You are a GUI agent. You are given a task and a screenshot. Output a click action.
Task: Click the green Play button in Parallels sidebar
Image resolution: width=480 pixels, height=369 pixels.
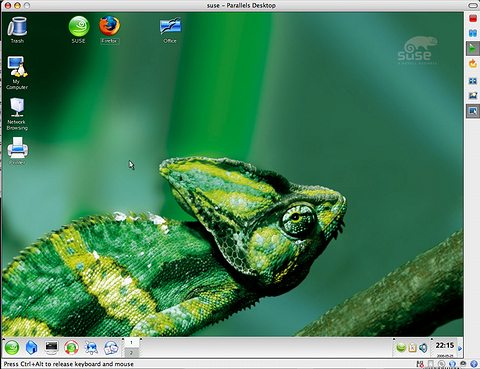473,49
